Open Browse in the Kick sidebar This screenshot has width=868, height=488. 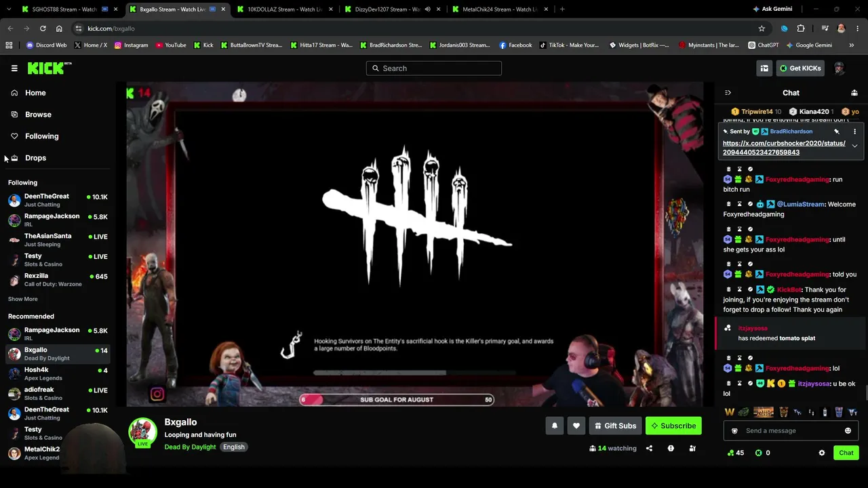tap(38, 115)
